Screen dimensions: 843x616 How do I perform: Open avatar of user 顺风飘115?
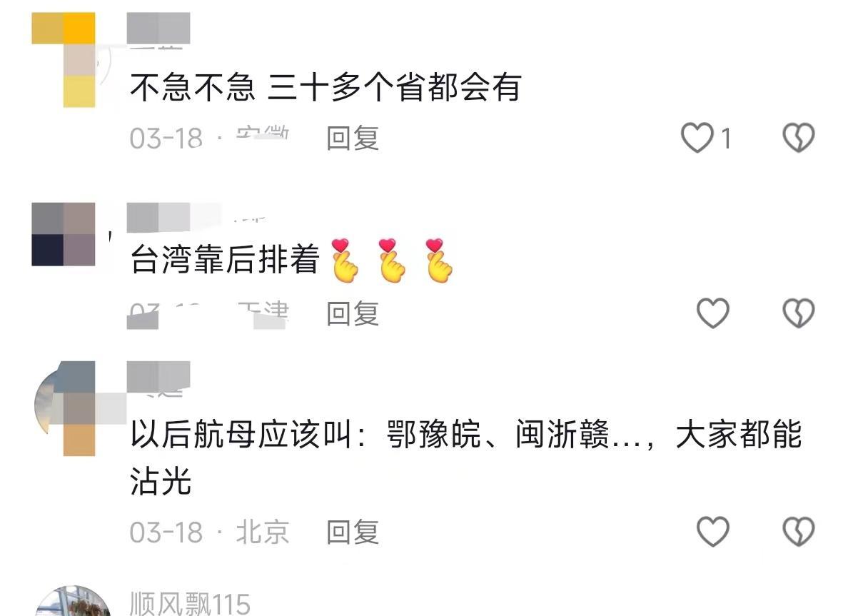tap(72, 600)
